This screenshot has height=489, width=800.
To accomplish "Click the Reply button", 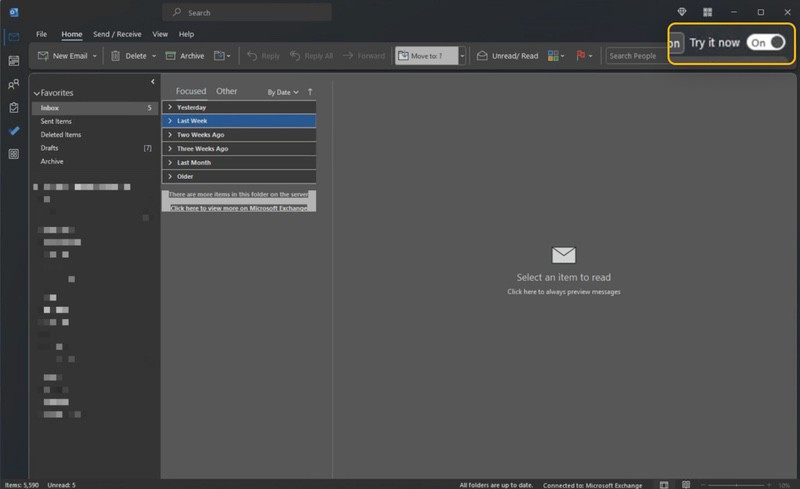I will (x=263, y=56).
